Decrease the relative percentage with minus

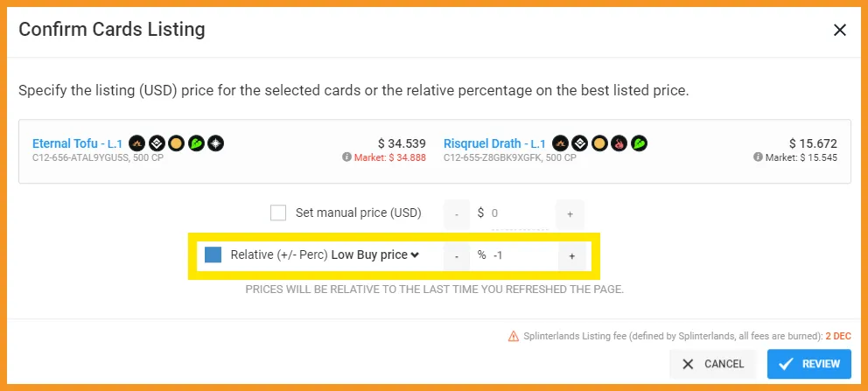pos(457,256)
